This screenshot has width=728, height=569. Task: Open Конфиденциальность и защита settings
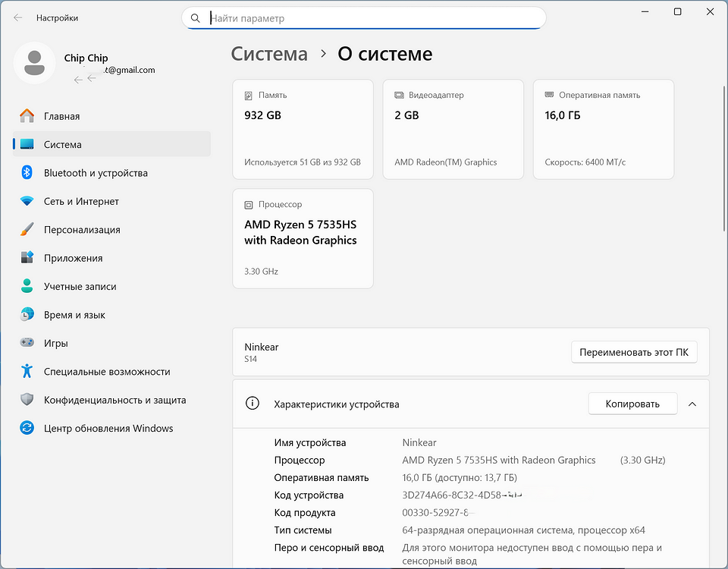coord(115,400)
